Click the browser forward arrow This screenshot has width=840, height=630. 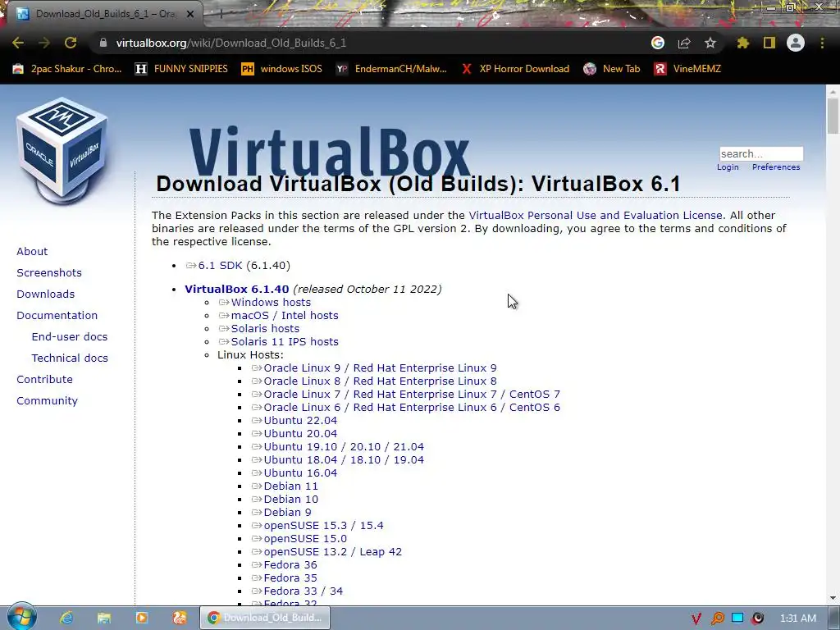(x=44, y=43)
